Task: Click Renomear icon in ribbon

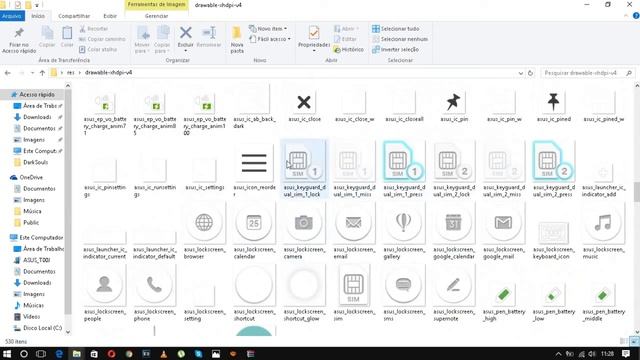Action: point(209,33)
